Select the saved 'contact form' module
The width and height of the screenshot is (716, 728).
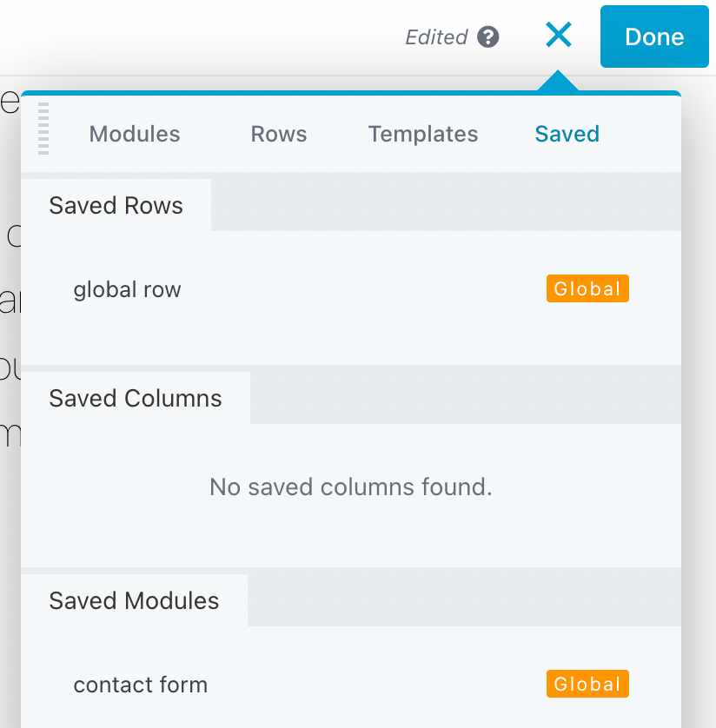(141, 685)
